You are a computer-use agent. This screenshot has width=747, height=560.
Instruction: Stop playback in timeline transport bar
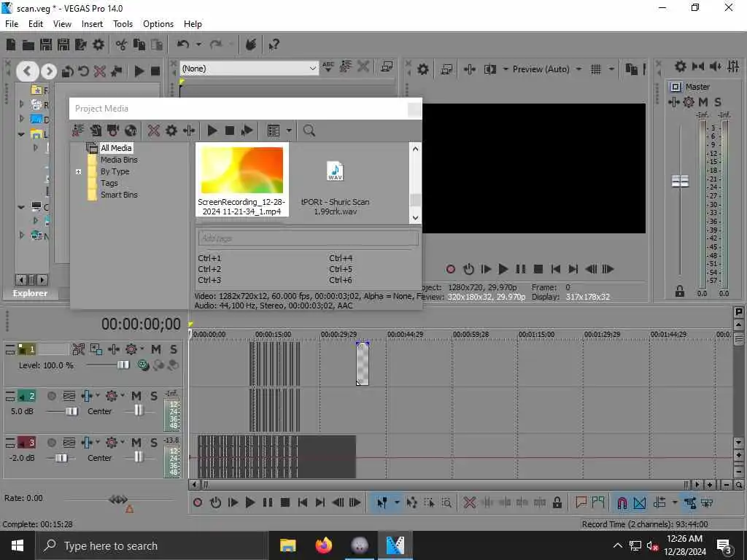coord(285,502)
